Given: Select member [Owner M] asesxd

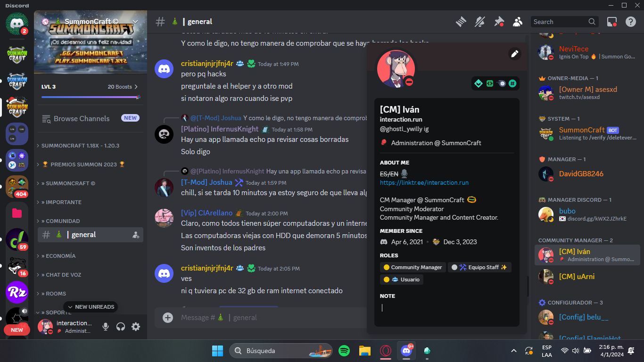Looking at the screenshot, I should [x=587, y=93].
